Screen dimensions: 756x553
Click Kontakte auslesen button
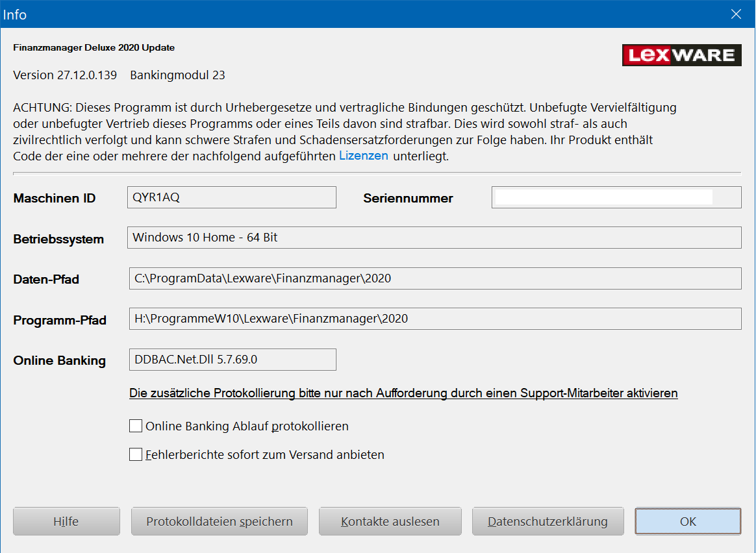tap(390, 521)
